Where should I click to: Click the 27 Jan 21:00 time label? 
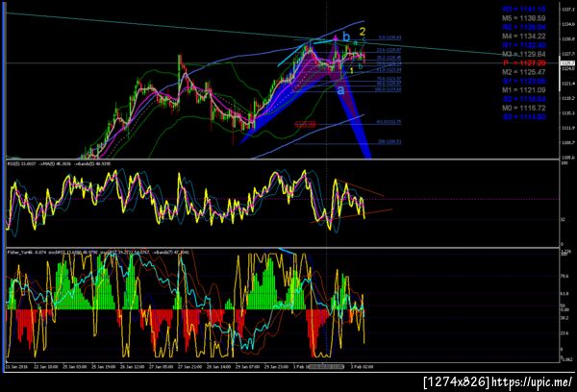coord(189,367)
